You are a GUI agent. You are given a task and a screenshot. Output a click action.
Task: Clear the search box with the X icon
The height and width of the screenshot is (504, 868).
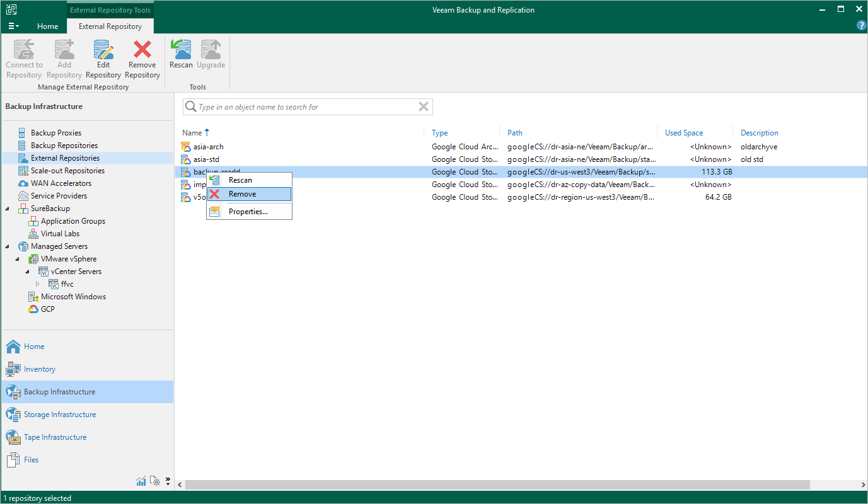[x=424, y=107]
